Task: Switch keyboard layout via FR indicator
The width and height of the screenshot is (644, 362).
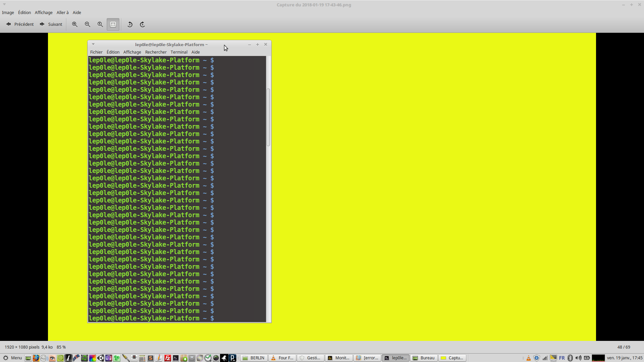Action: (x=562, y=358)
